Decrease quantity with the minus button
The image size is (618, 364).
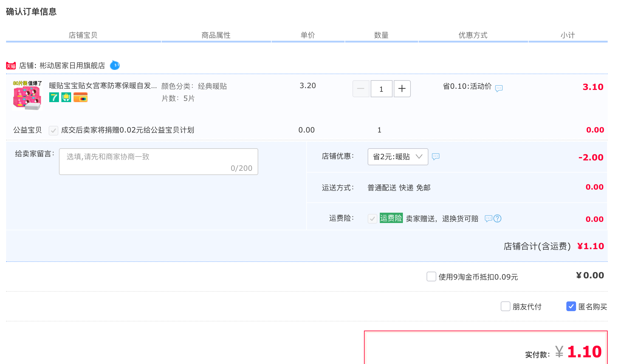(361, 89)
